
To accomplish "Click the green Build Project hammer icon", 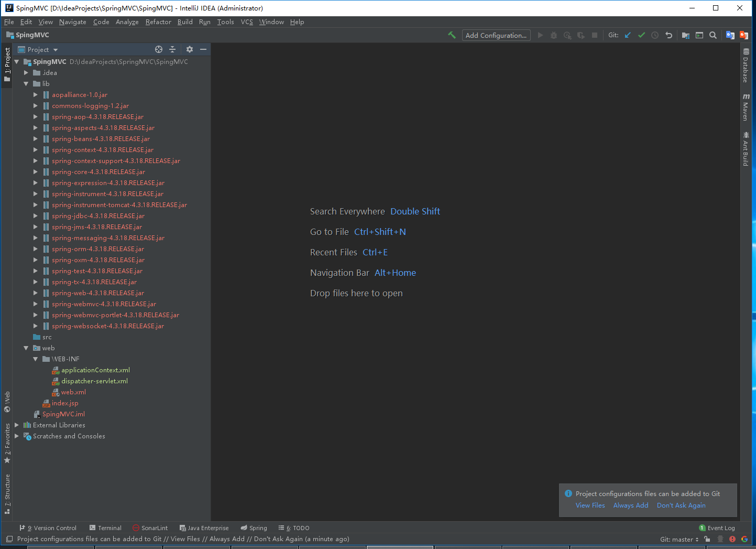I will tap(452, 35).
